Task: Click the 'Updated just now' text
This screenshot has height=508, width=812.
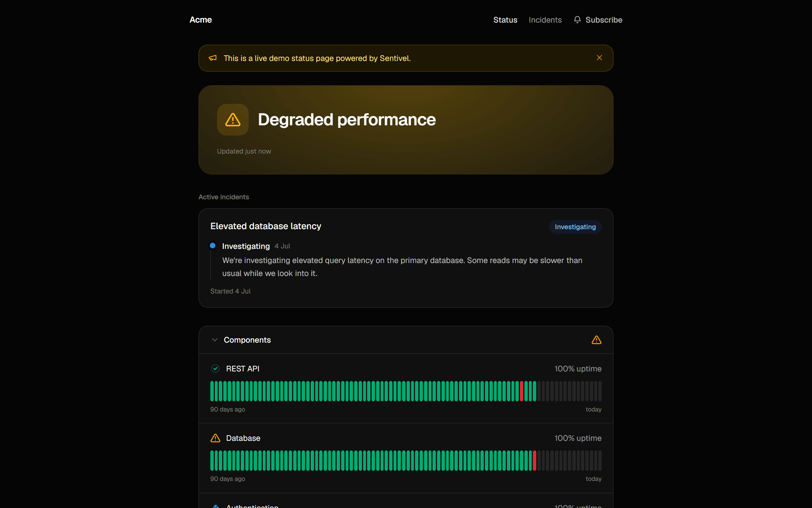Action: point(244,151)
